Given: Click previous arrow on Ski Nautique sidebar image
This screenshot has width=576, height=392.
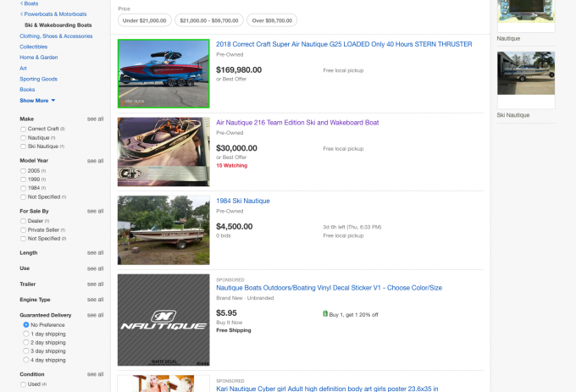Looking at the screenshot, I should [501, 75].
